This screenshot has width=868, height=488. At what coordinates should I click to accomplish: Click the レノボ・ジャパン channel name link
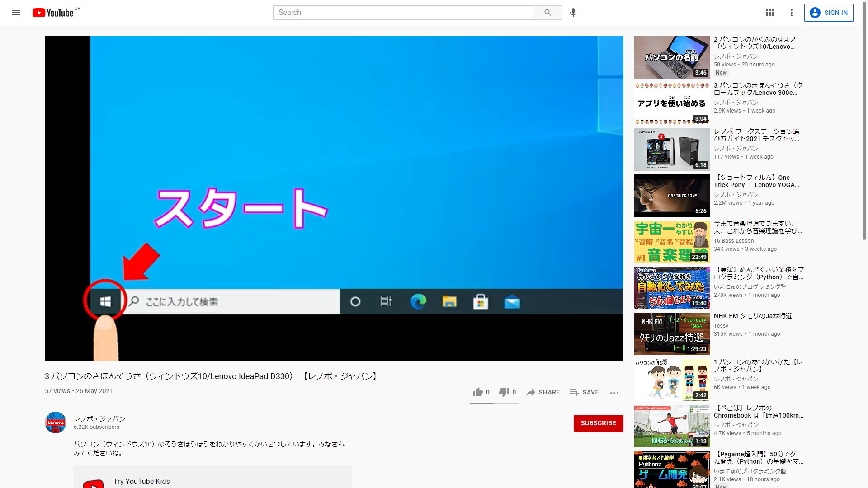99,418
